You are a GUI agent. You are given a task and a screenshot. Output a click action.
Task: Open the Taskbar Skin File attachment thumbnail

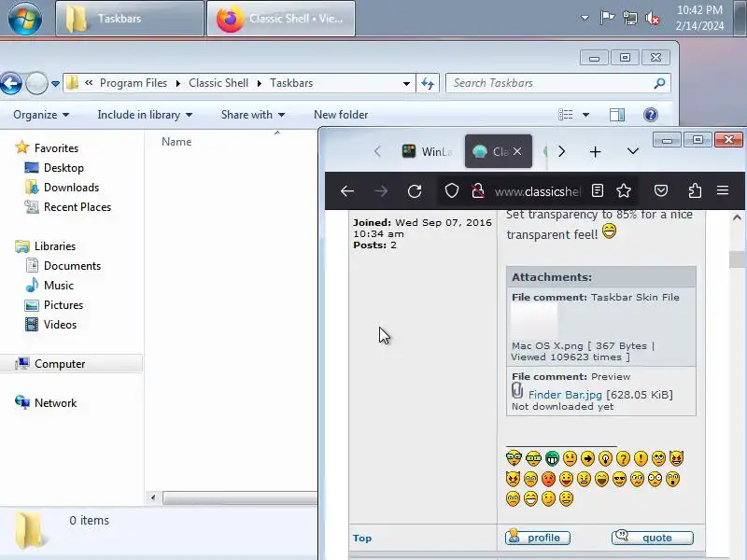[534, 320]
